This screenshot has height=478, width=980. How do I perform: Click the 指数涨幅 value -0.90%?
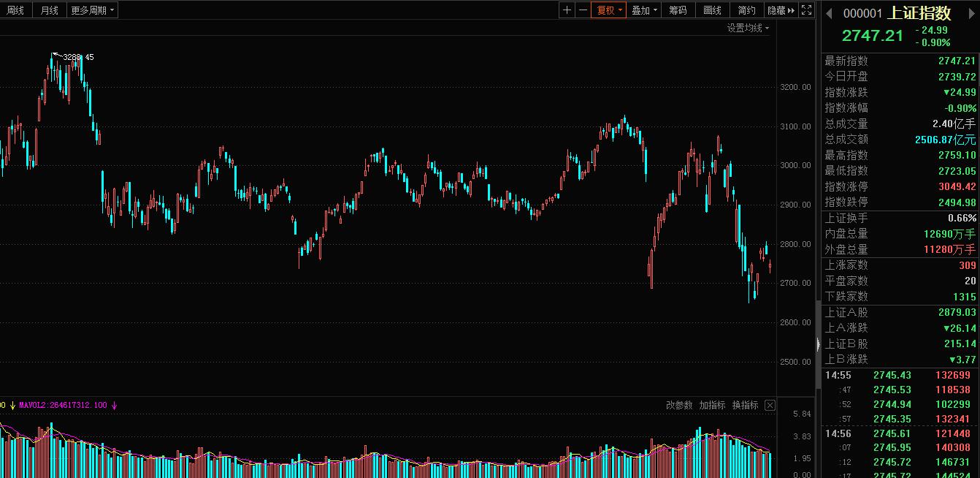(960, 108)
